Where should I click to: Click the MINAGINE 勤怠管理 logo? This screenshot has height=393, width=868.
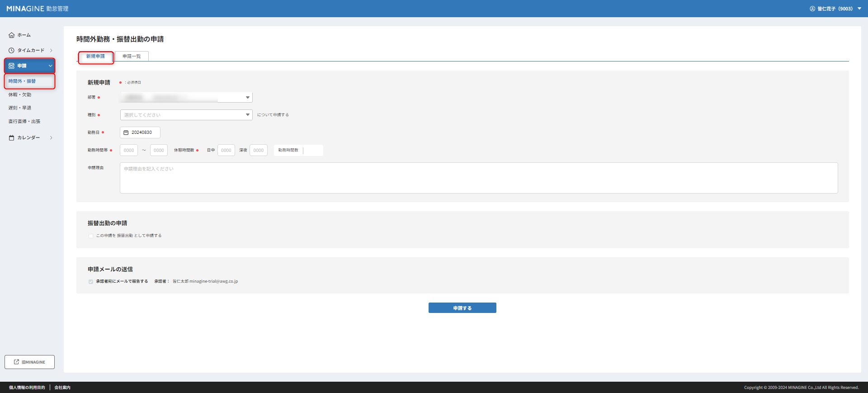(38, 9)
